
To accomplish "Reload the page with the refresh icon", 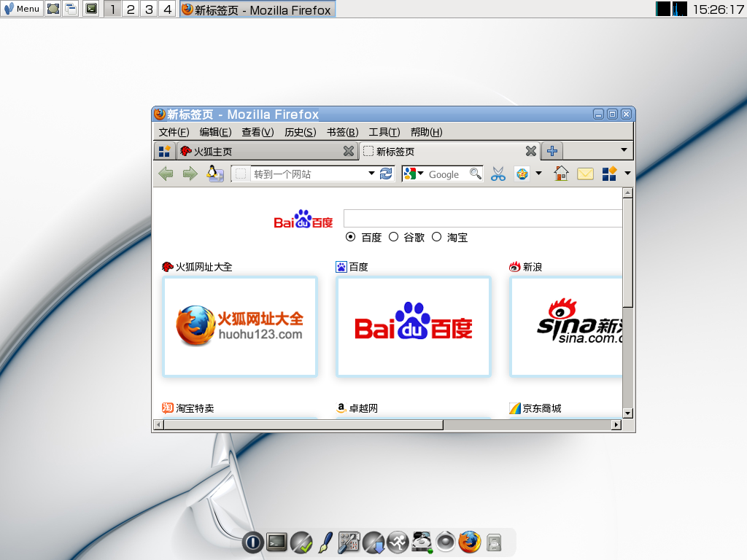I will [386, 174].
